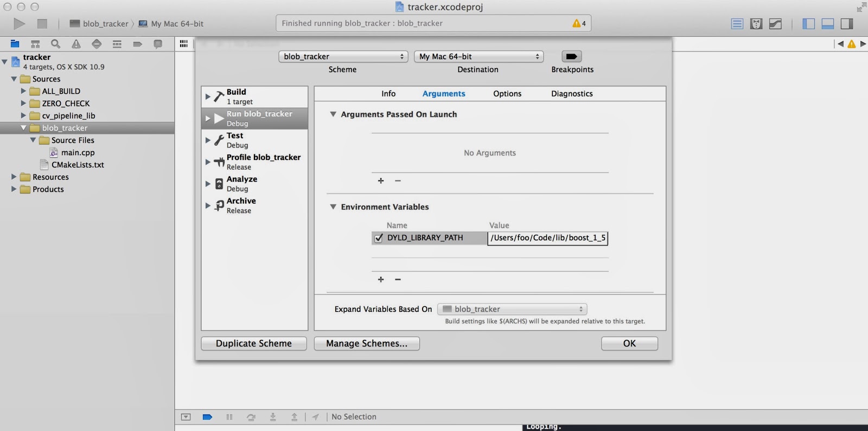
Task: Open the Expand Variables Based On dropdown
Action: pyautogui.click(x=512, y=309)
